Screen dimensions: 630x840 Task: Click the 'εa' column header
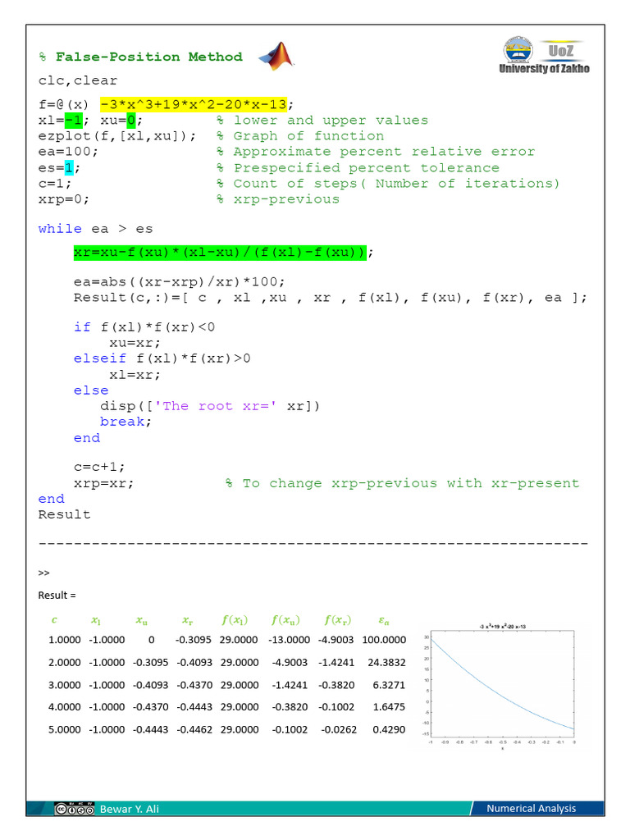[x=384, y=621]
